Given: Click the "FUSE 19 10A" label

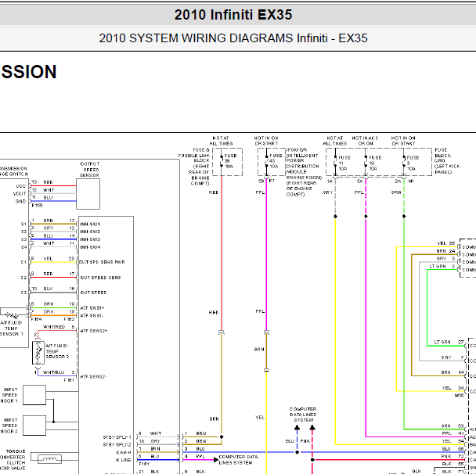Looking at the screenshot, I should tap(375, 163).
